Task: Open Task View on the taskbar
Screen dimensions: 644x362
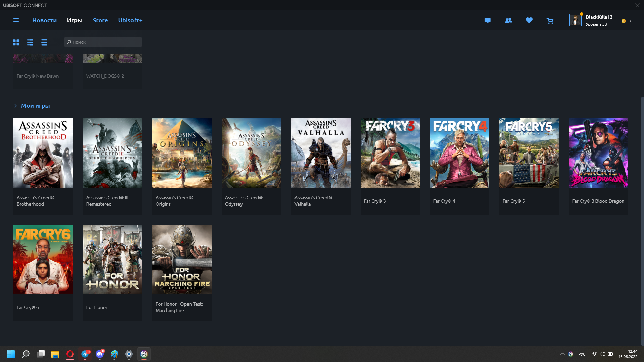Action: (41, 354)
